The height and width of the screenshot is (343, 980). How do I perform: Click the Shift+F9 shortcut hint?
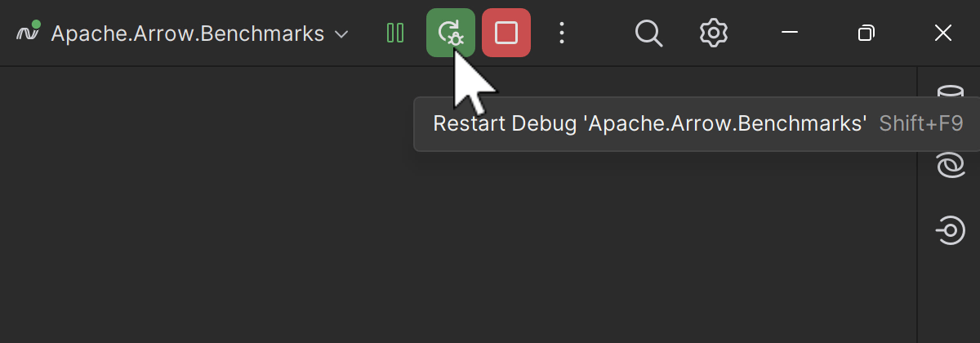point(921,124)
